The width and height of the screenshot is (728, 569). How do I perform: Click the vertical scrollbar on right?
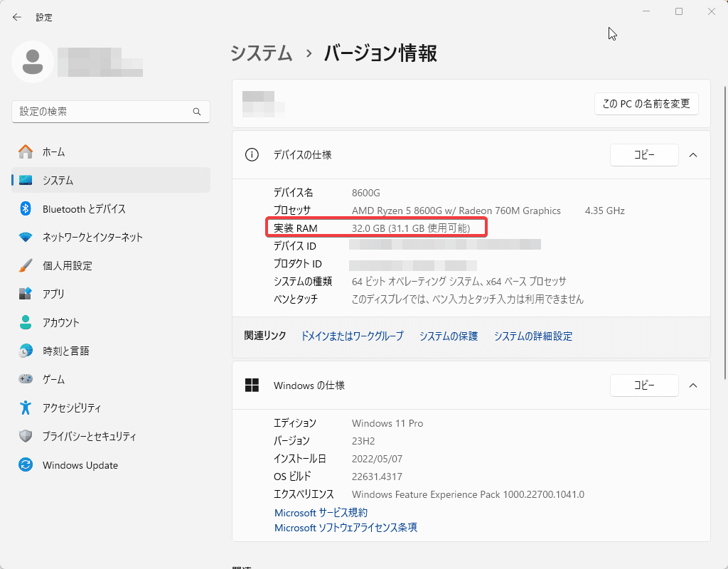(x=724, y=233)
